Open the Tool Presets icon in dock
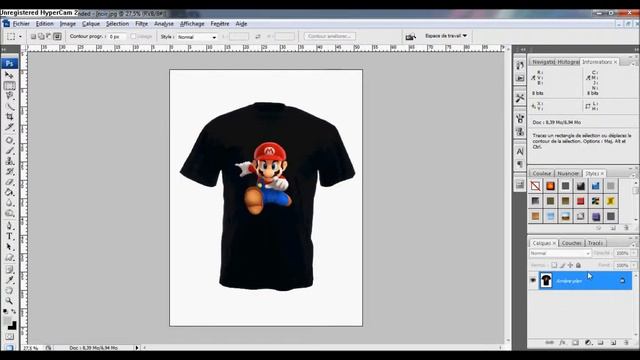Image resolution: width=640 pixels, height=360 pixels. pos(520,98)
